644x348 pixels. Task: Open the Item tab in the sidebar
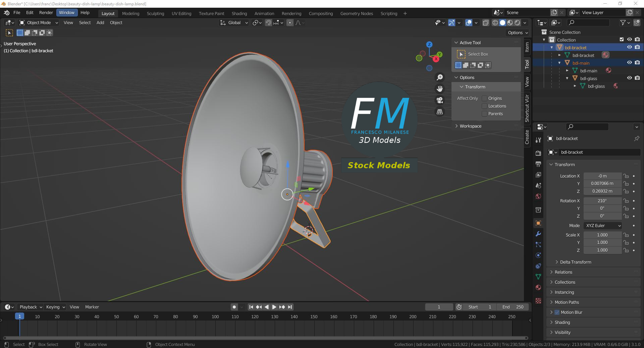point(527,47)
